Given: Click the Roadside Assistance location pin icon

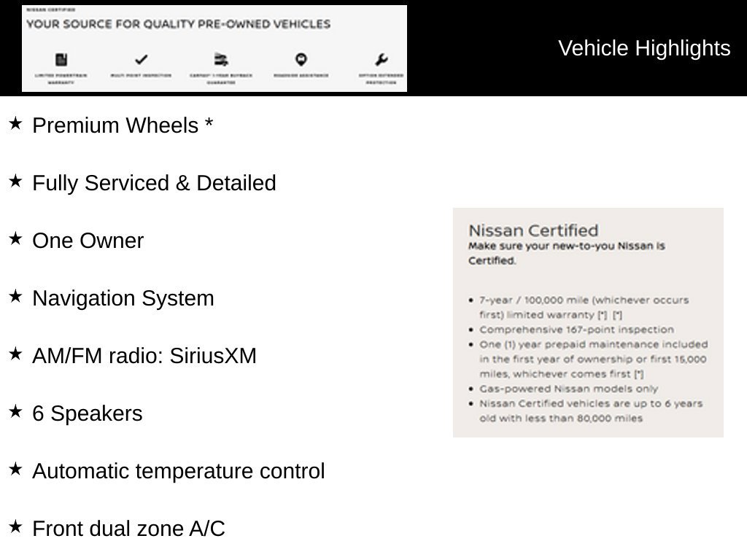Looking at the screenshot, I should [x=301, y=60].
